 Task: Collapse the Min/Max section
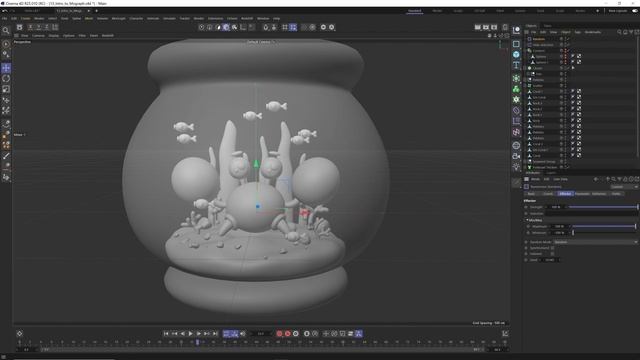[x=527, y=220]
